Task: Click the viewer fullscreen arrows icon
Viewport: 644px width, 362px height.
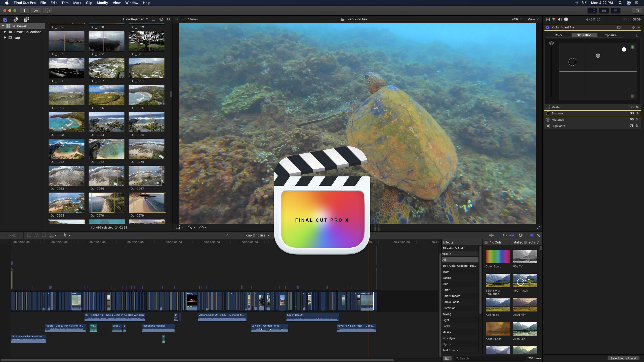Action: (x=539, y=228)
